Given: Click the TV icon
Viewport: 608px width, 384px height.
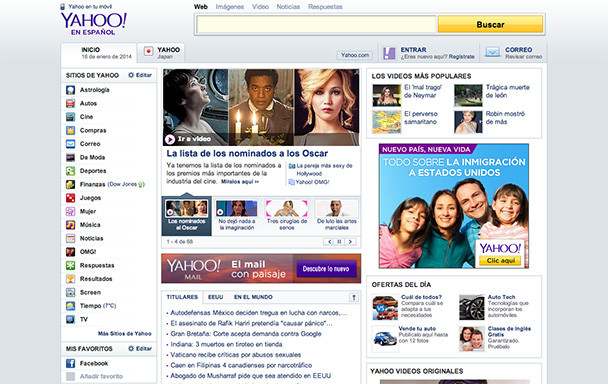Looking at the screenshot, I should [70, 319].
